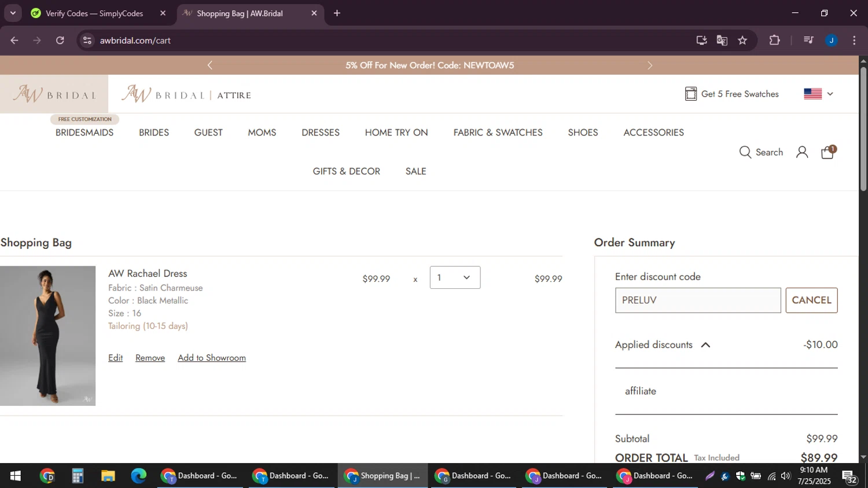Open the SHOES menu

coord(583,133)
